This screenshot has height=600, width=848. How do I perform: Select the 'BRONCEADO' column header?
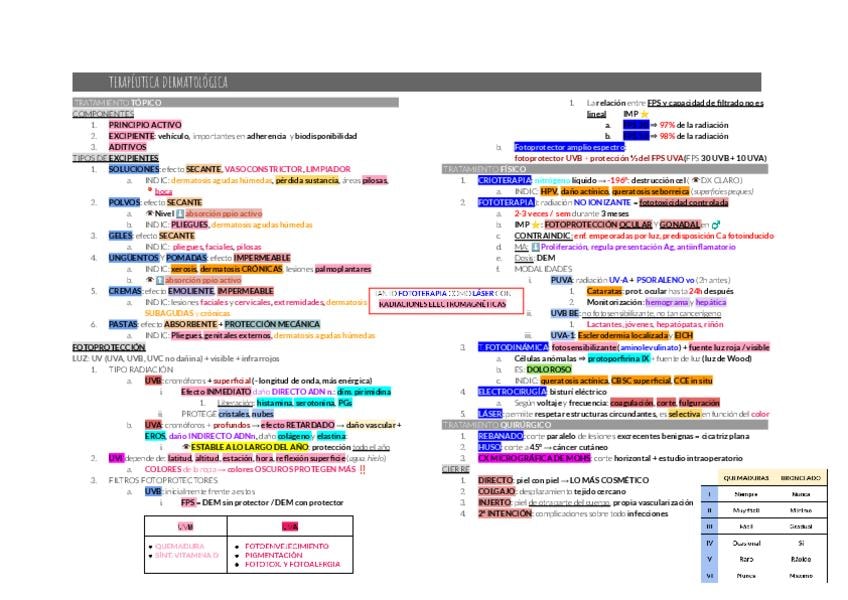[x=801, y=478]
